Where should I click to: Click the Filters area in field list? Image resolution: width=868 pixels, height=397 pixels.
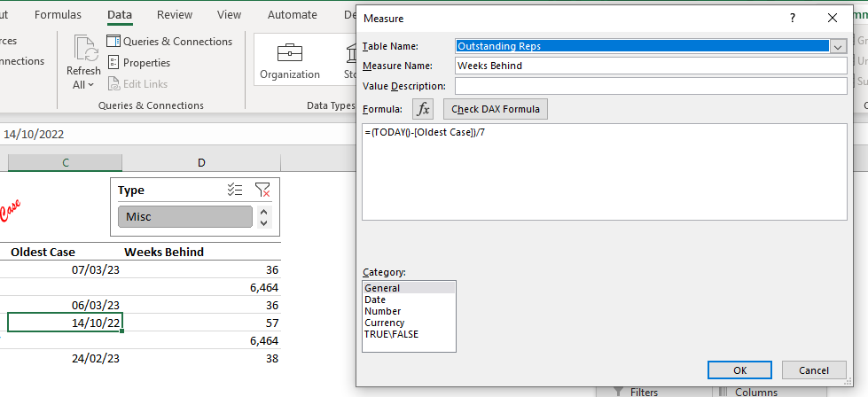(x=645, y=392)
